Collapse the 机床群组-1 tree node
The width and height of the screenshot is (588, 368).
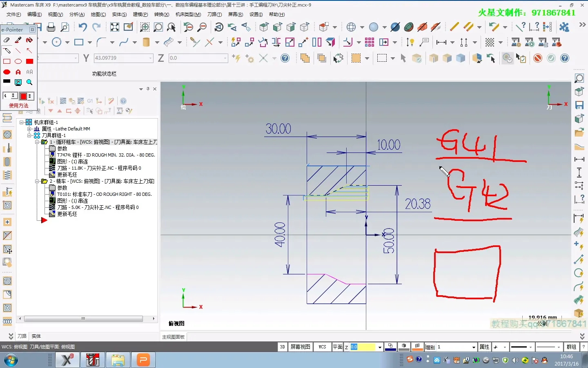click(x=22, y=122)
